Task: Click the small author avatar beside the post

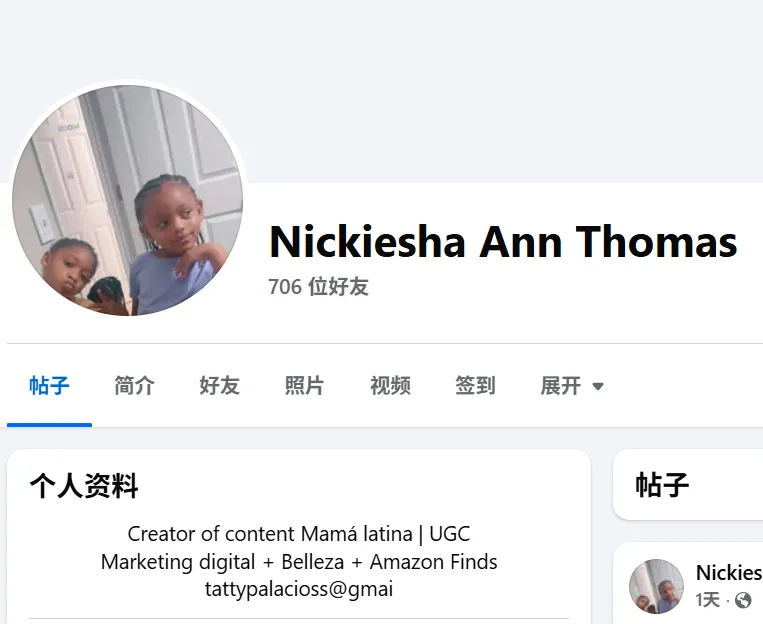Action: 656,586
